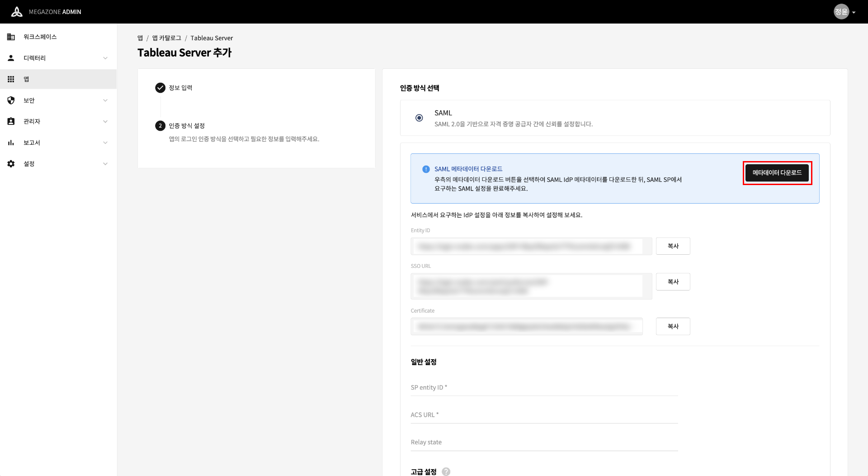868x476 pixels.
Task: Click the 인증 방식 선택 heading
Action: 420,88
